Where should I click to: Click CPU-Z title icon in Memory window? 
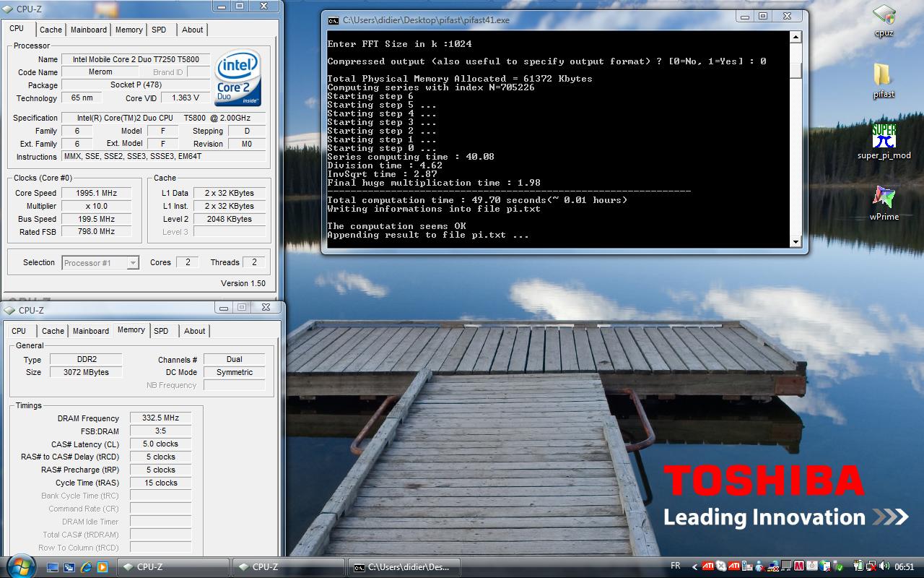coord(9,310)
